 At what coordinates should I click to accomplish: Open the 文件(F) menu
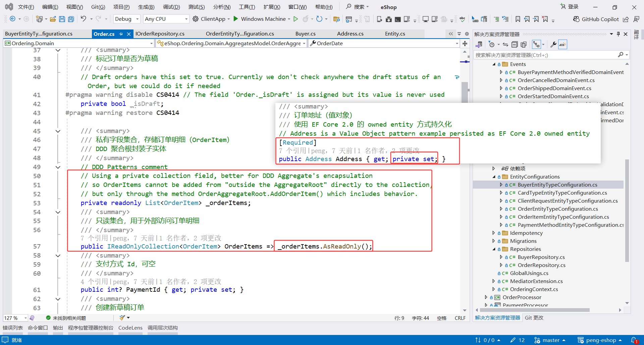click(x=26, y=7)
